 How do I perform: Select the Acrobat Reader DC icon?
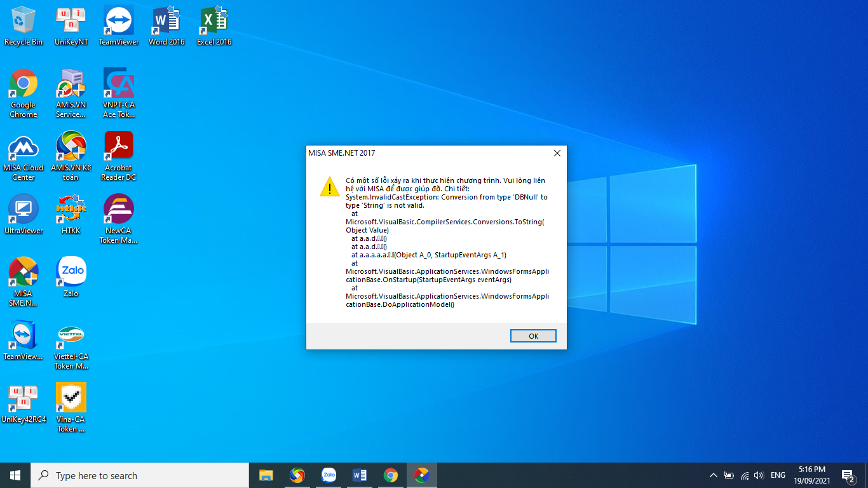point(119,156)
